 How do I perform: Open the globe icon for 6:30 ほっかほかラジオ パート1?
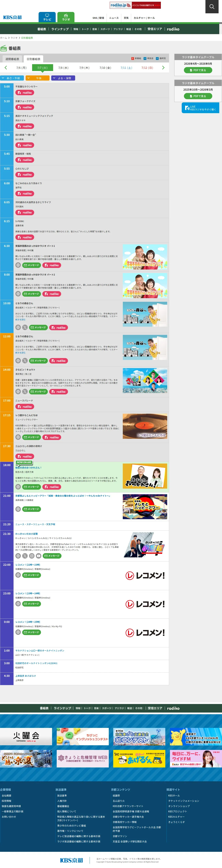pos(18,265)
